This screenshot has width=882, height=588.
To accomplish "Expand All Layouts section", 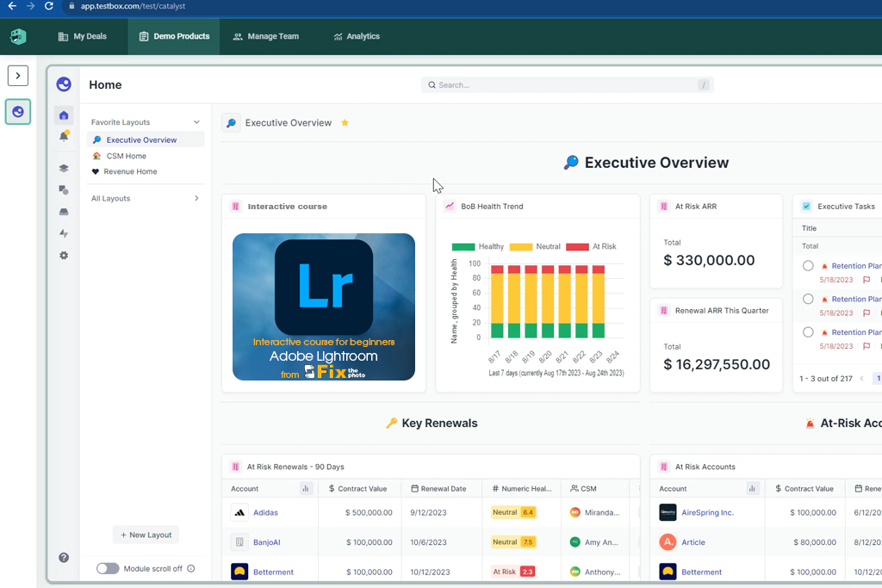I will [196, 198].
